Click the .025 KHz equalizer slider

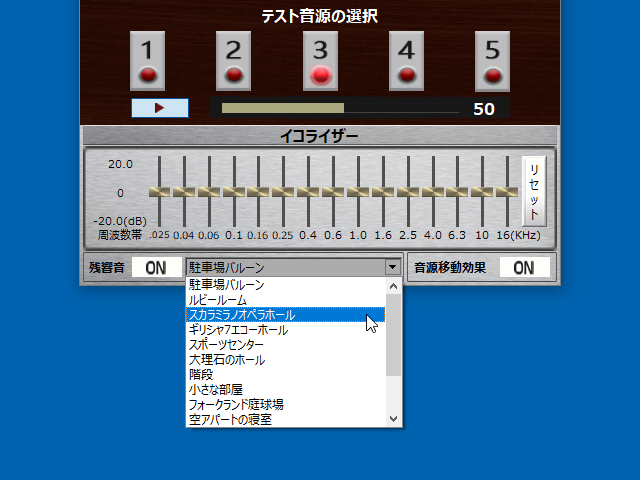(x=160, y=192)
